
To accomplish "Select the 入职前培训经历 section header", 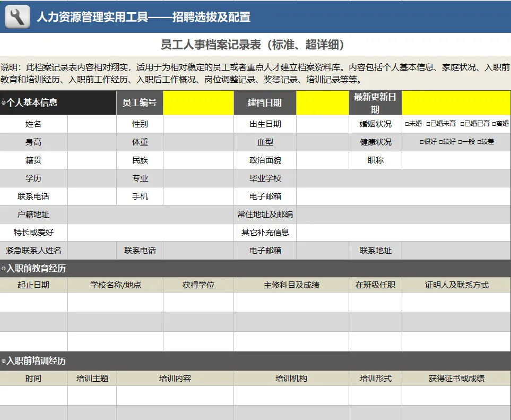I will coord(256,361).
